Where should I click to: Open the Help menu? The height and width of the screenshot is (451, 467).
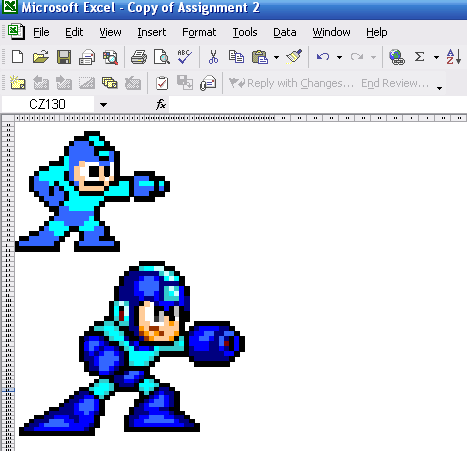[x=377, y=32]
